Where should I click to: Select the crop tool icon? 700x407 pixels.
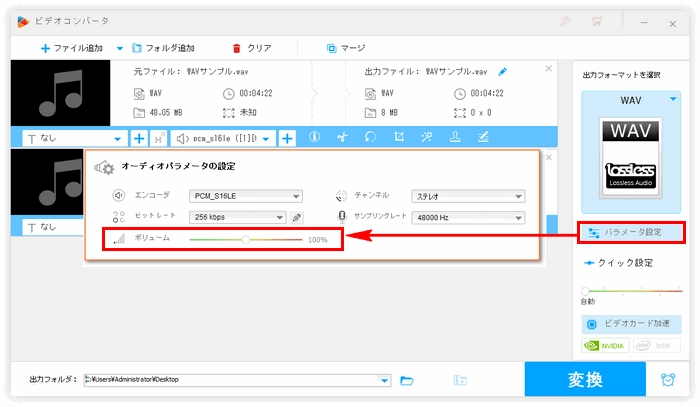pos(398,138)
